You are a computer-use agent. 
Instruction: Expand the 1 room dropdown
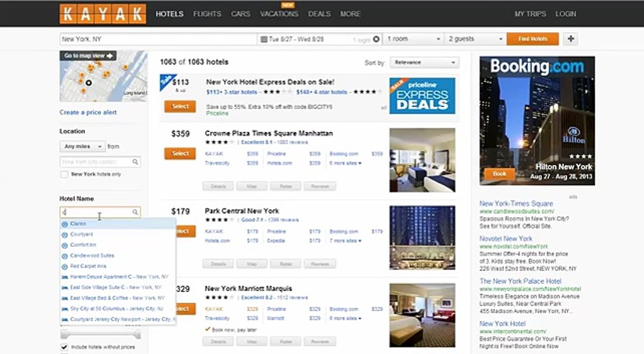(414, 39)
